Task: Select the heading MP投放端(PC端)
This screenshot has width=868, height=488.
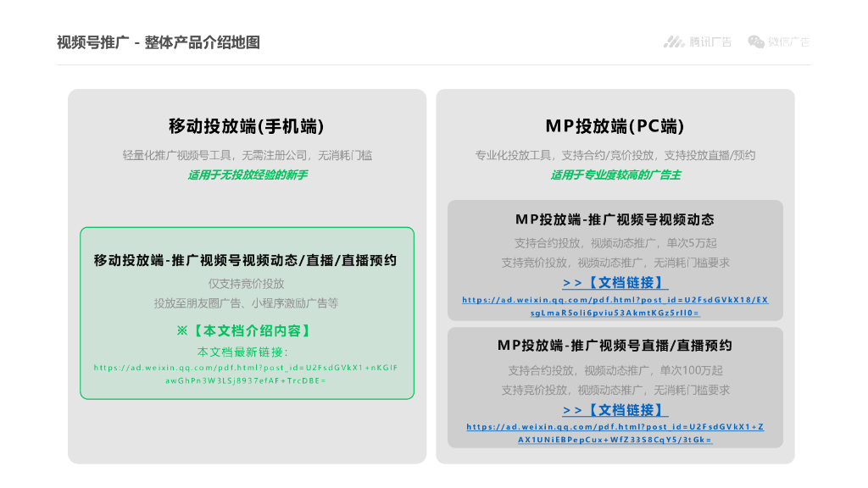Action: 615,126
